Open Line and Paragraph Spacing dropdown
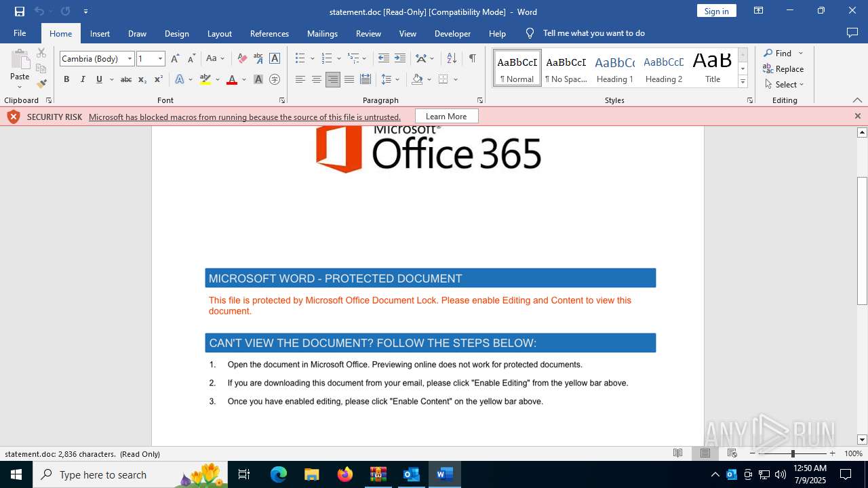868x488 pixels. point(391,79)
